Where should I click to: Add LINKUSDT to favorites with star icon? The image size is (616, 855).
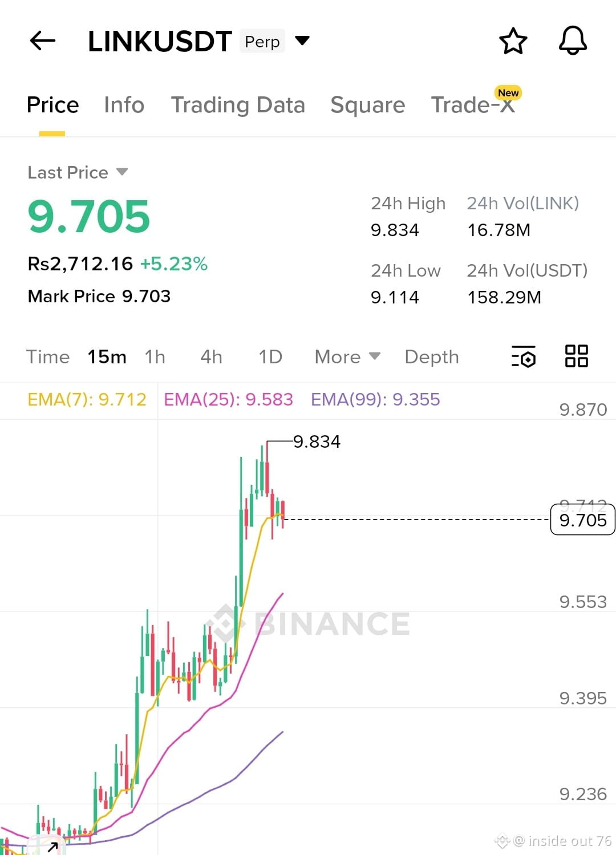tap(513, 41)
